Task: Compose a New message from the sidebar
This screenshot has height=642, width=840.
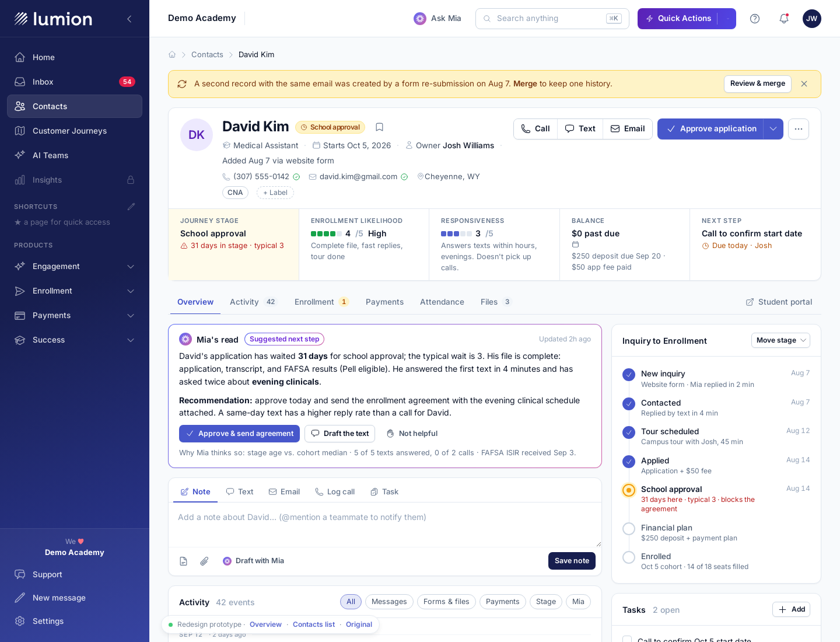Action: (75, 598)
